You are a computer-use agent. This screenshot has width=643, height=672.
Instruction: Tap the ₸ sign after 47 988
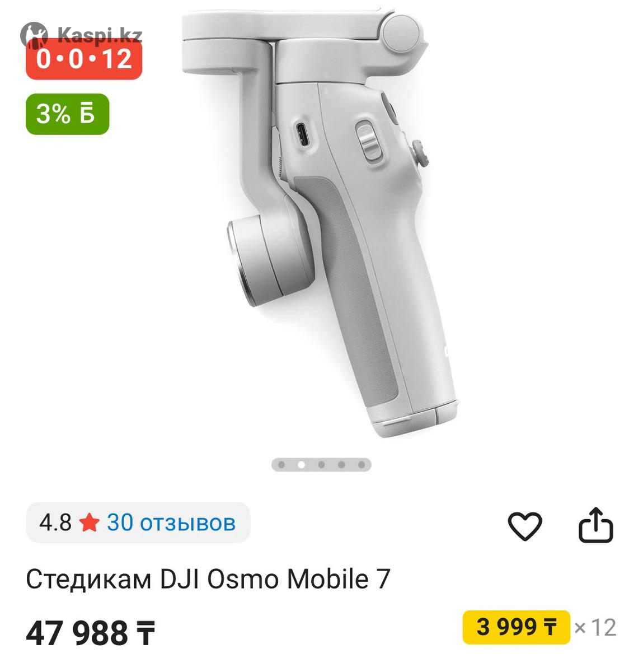(x=144, y=634)
